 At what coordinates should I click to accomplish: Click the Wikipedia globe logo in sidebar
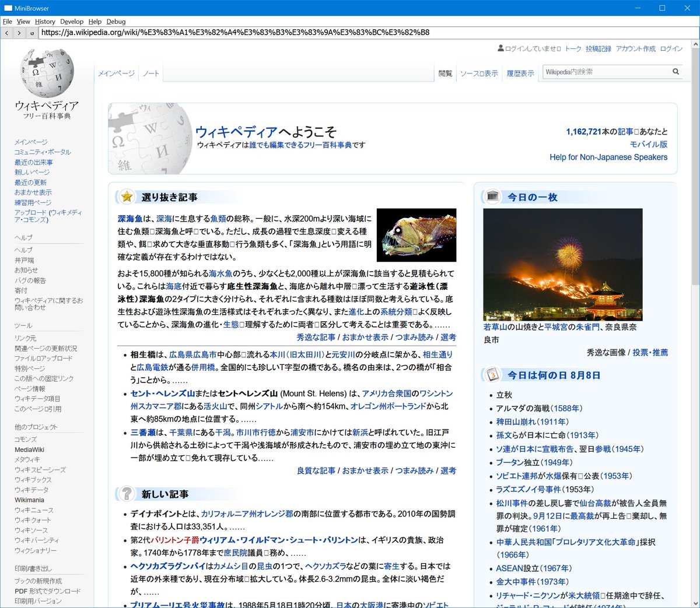[47, 73]
